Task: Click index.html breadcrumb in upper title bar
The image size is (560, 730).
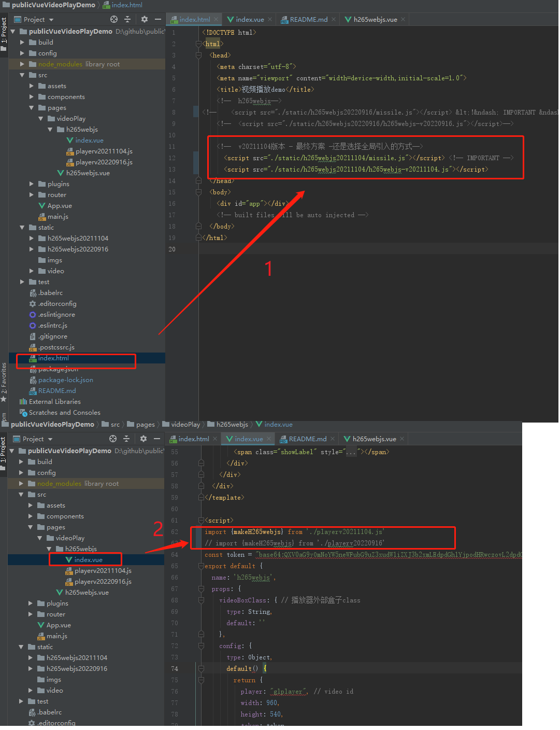Action: point(123,5)
